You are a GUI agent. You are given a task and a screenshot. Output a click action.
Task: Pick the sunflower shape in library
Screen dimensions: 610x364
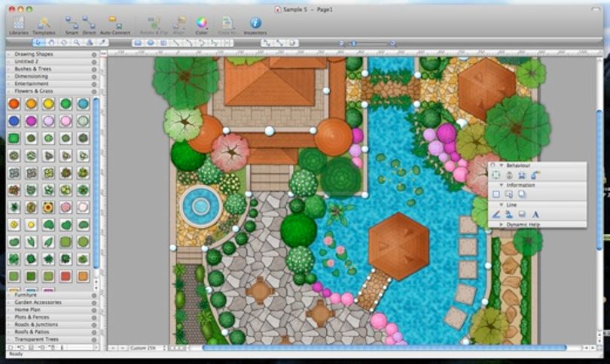point(48,208)
